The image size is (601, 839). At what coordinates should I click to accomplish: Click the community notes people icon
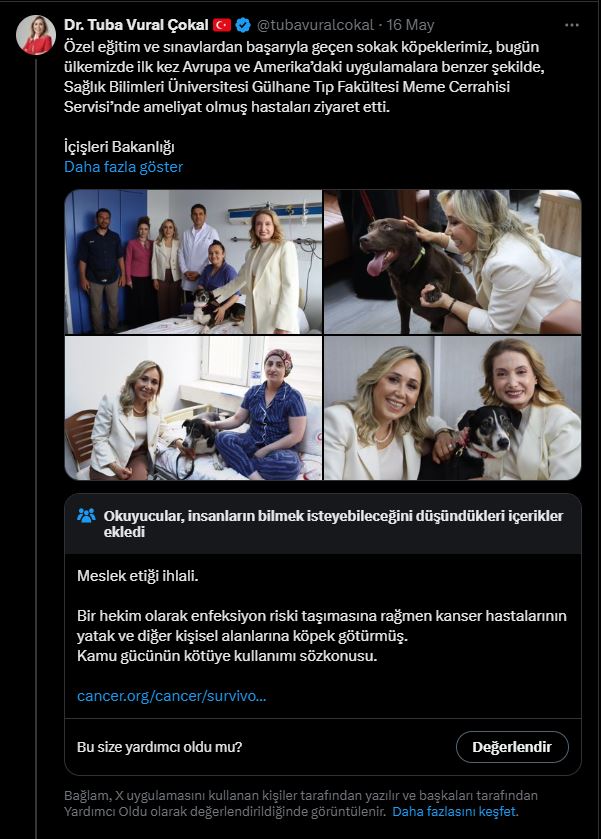click(x=86, y=516)
